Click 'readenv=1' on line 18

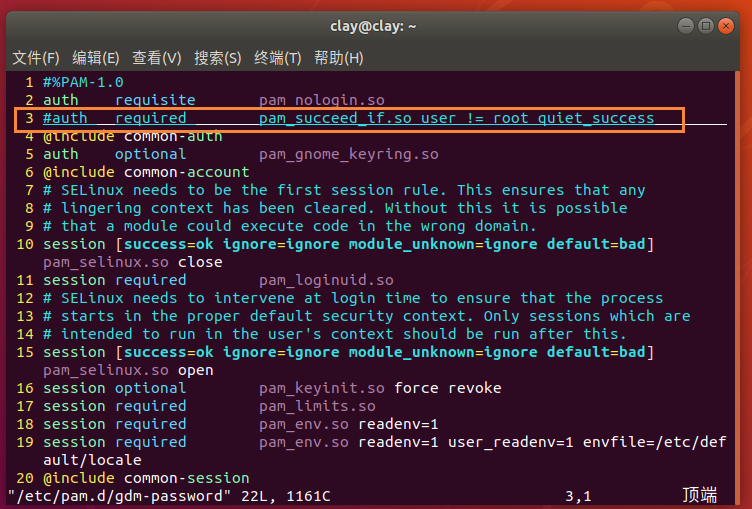[x=398, y=424]
